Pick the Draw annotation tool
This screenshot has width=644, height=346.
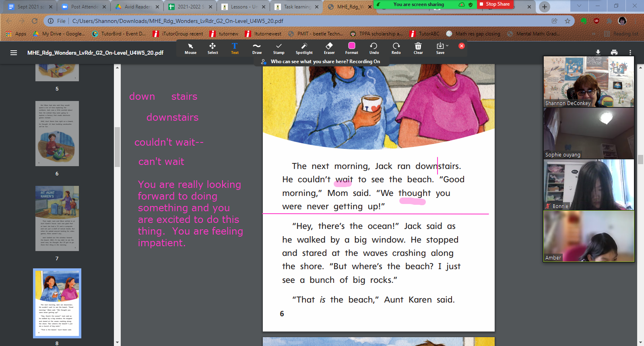pyautogui.click(x=257, y=48)
